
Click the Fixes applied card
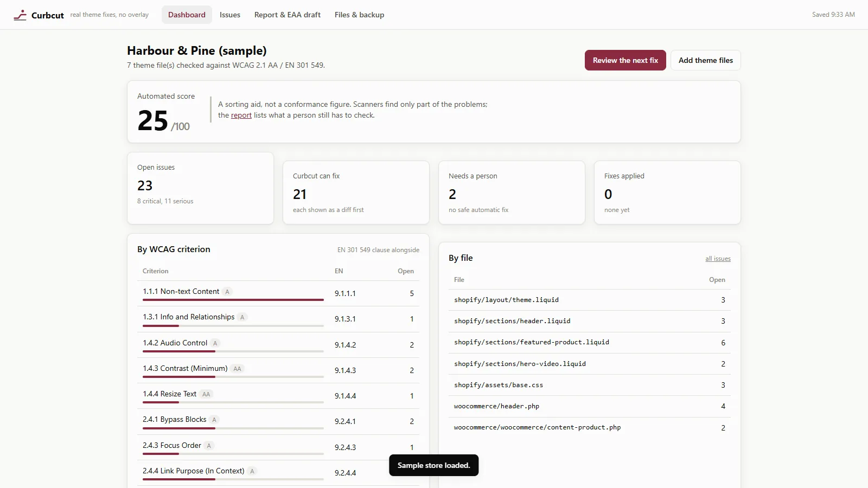[x=667, y=192]
